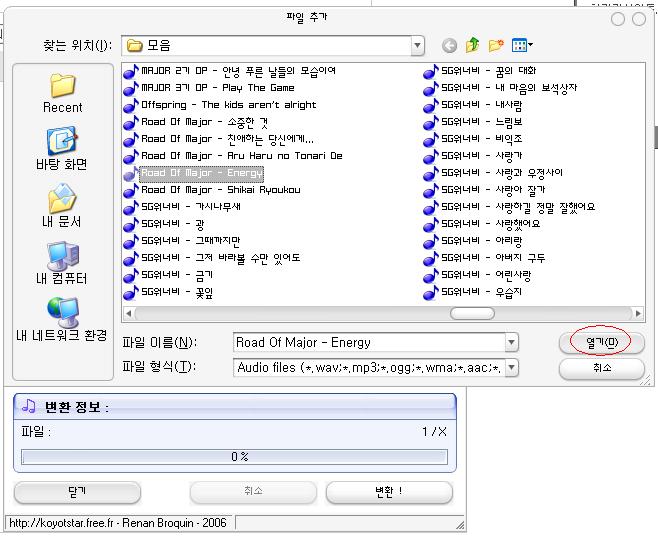The image size is (658, 539).
Task: Click greyed 취소 button in converter window
Action: 253,492
